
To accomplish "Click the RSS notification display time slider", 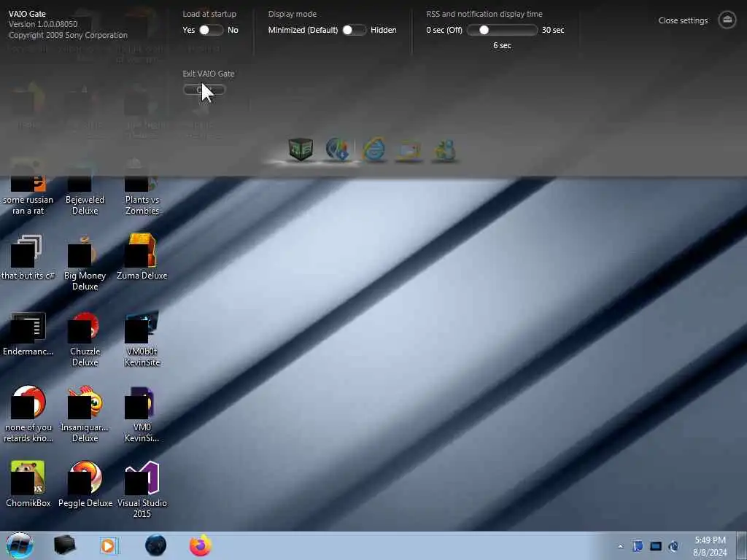I will pos(502,30).
